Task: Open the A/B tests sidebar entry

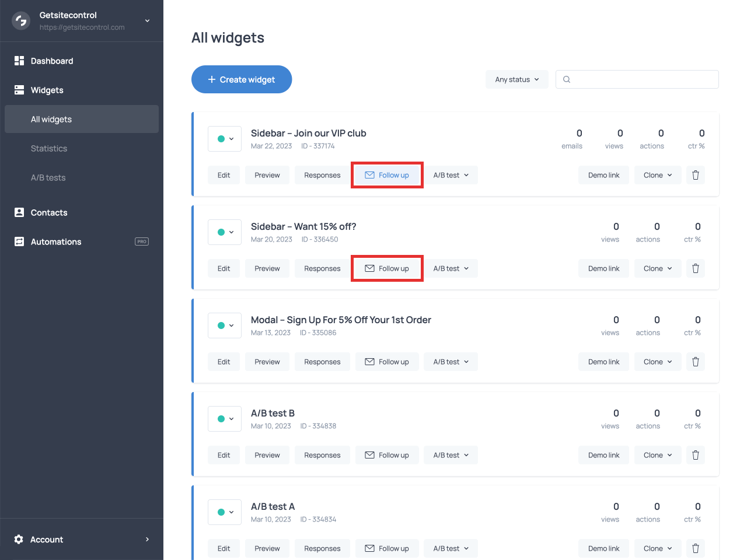Action: [x=49, y=177]
